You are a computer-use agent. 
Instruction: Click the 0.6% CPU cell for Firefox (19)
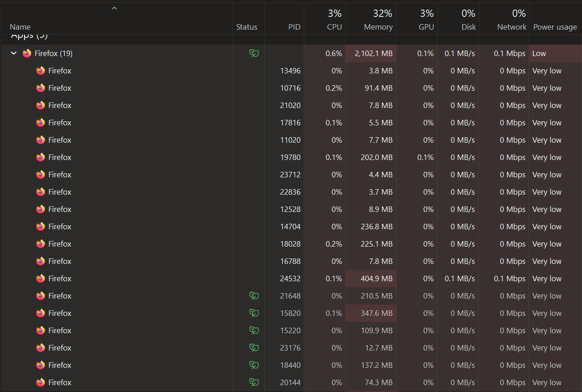pyautogui.click(x=325, y=53)
